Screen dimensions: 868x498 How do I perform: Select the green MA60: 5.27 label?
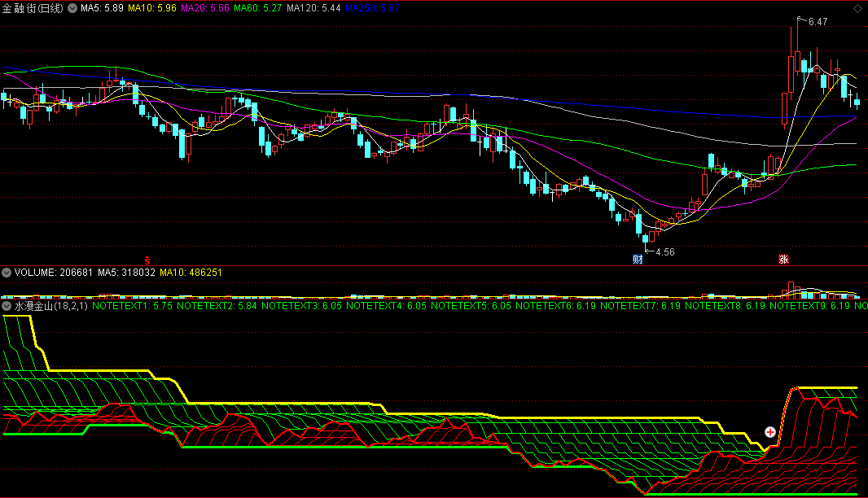(x=258, y=8)
